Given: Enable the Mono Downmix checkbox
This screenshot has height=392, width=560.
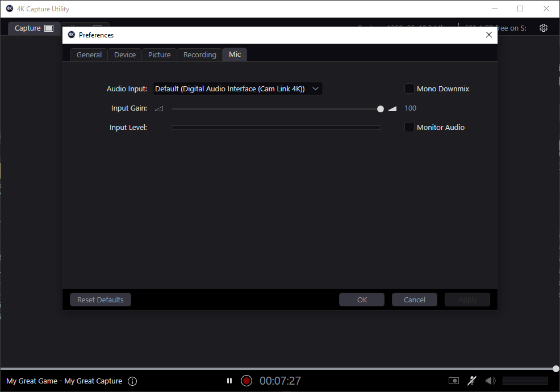Looking at the screenshot, I should [x=409, y=88].
